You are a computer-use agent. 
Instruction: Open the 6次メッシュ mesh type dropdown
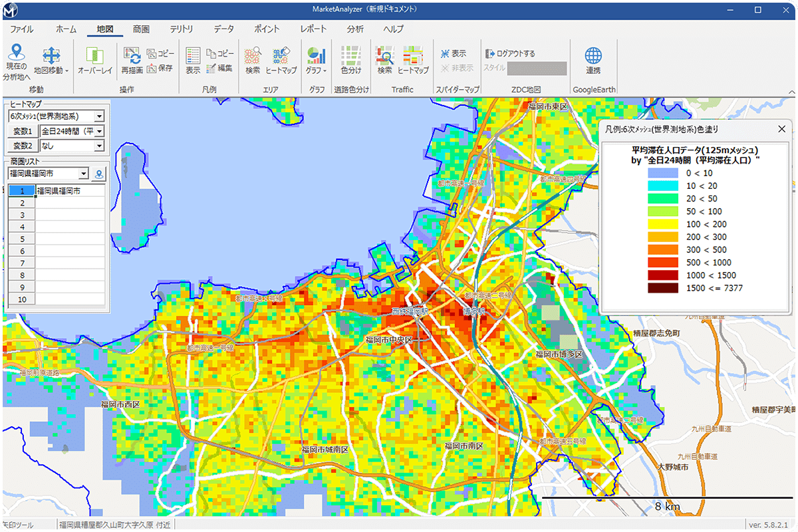pyautogui.click(x=99, y=116)
